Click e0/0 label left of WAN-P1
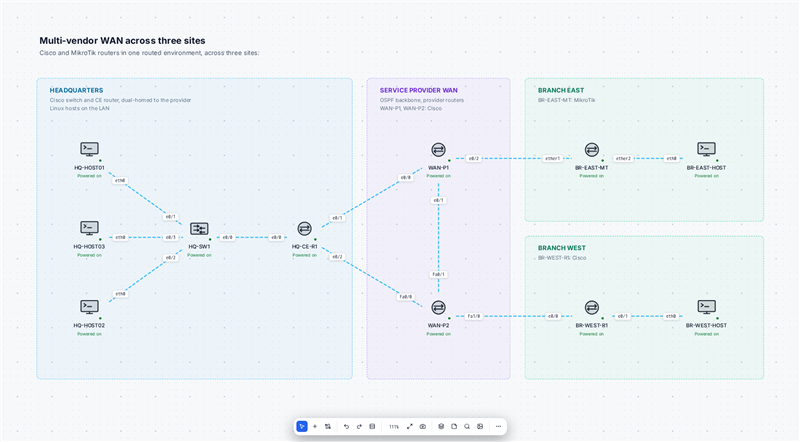 tap(406, 178)
